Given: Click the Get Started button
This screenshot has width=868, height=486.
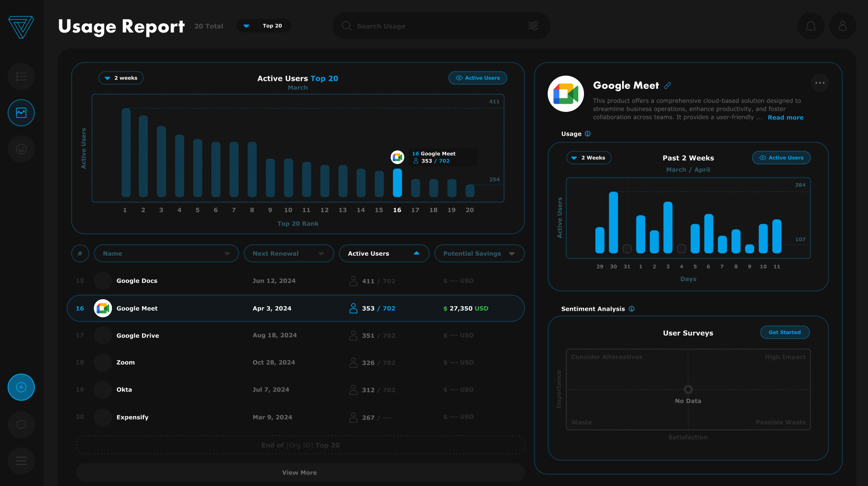Looking at the screenshot, I should (785, 332).
